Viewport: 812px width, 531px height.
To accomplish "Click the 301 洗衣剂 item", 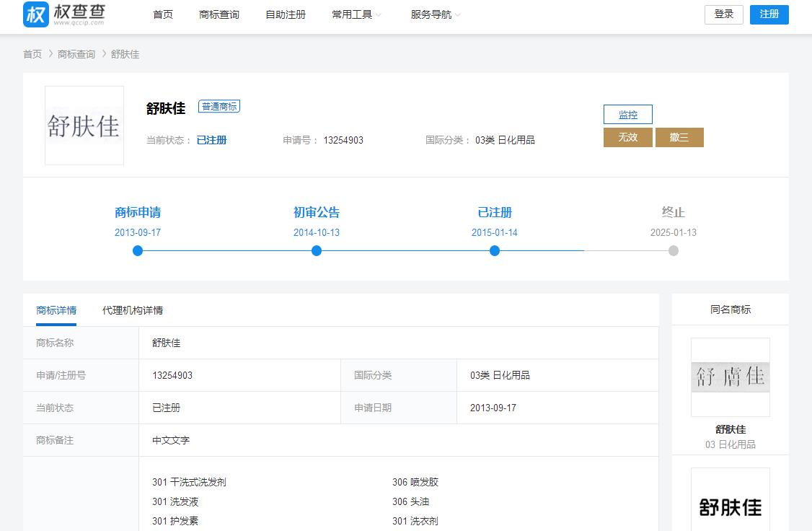I will click(x=415, y=521).
